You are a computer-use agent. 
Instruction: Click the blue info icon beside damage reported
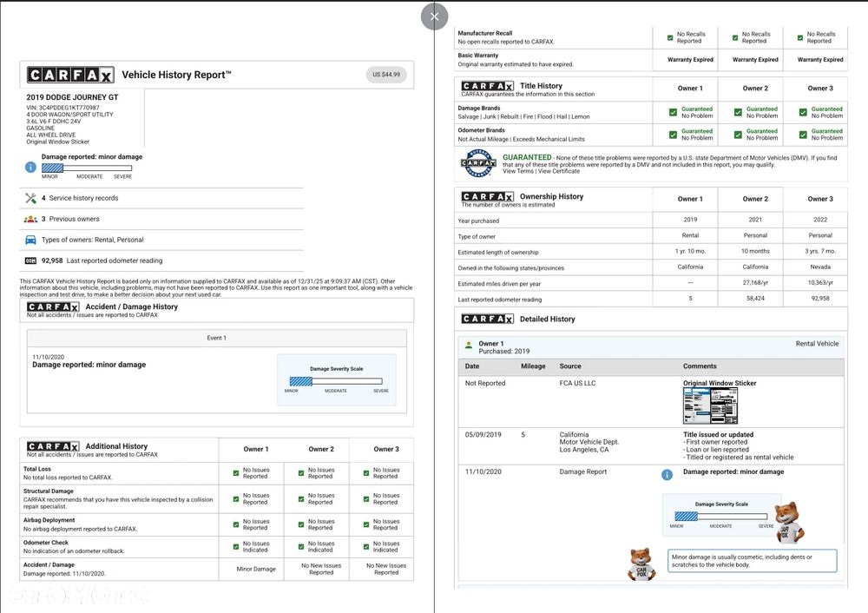[30, 168]
